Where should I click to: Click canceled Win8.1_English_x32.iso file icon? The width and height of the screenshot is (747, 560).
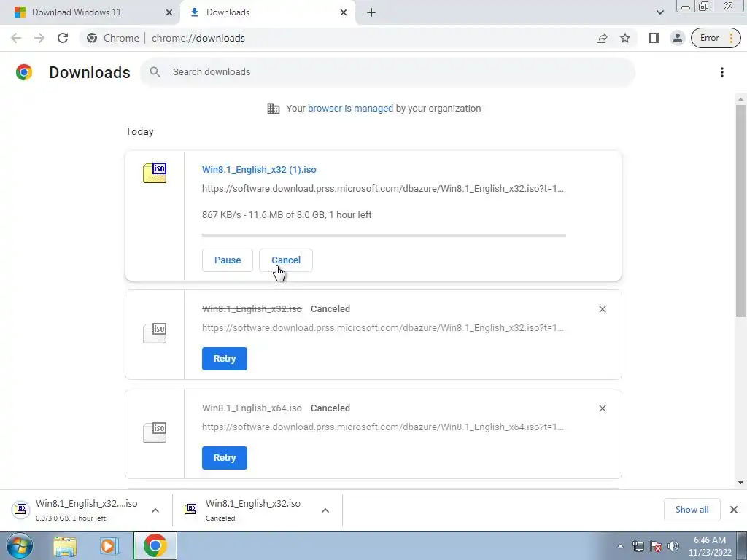tap(155, 332)
